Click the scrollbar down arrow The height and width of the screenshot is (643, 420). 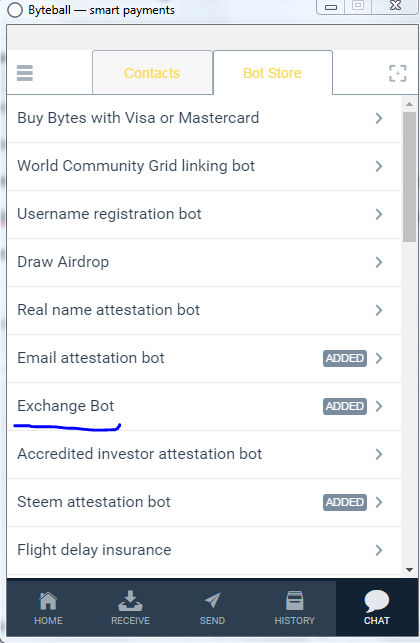(x=409, y=570)
